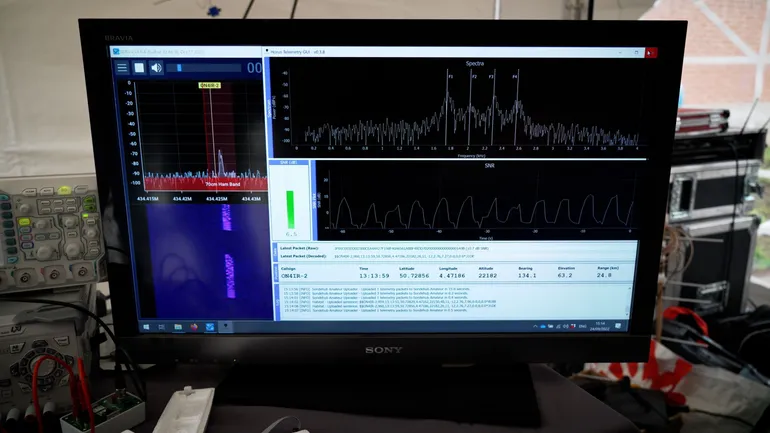Open the SDR hamburger menu

(122, 68)
